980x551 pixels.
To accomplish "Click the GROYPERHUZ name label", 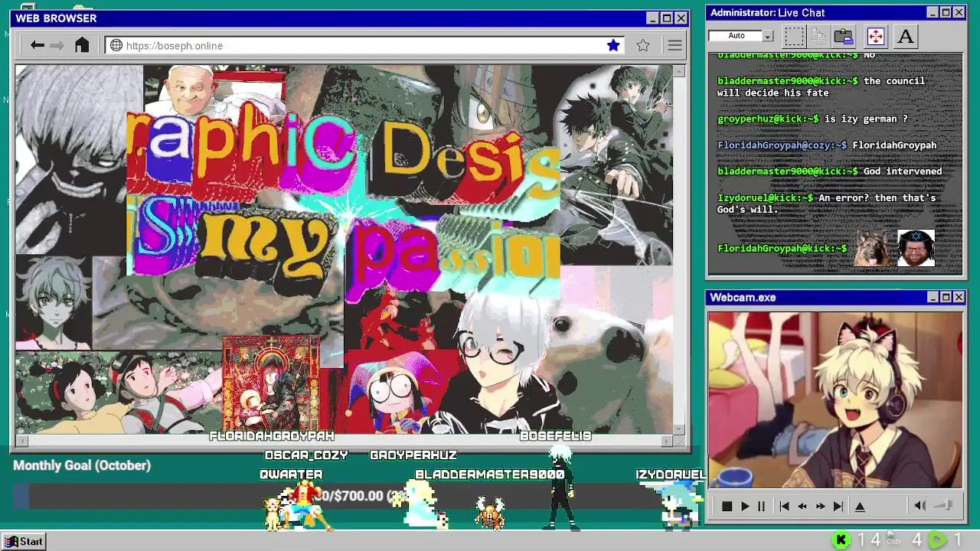I will [413, 455].
